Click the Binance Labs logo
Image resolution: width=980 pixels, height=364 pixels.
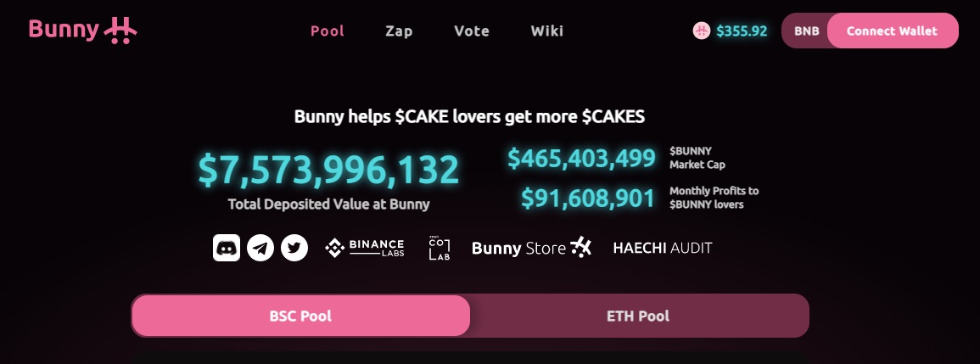tap(364, 249)
